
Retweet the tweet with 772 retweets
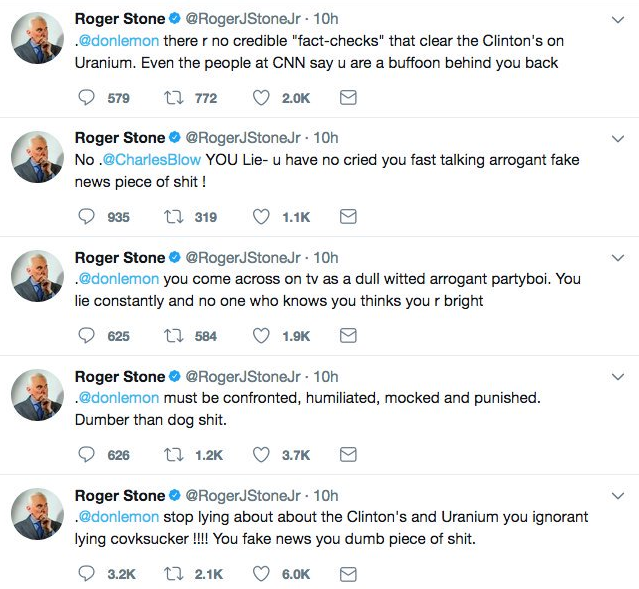(x=174, y=98)
